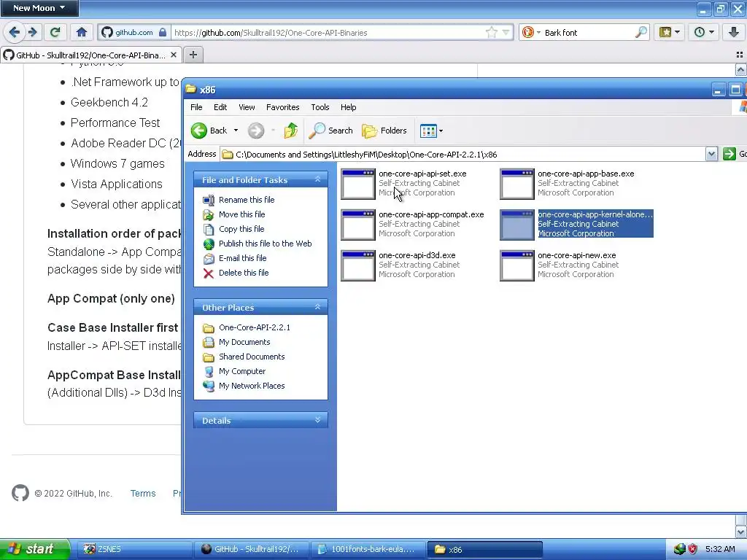
Task: Open My Documents from Other Places
Action: pyautogui.click(x=244, y=342)
